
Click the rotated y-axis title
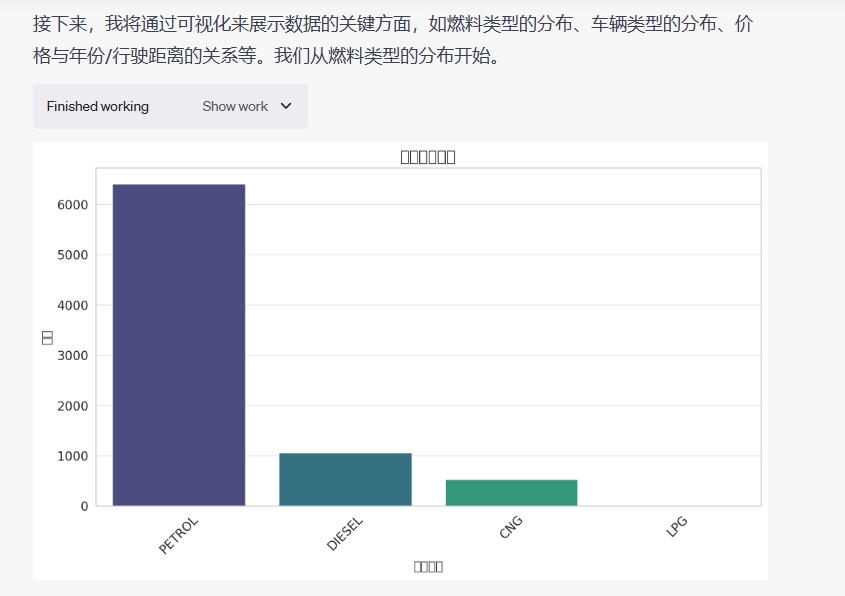pyautogui.click(x=47, y=338)
